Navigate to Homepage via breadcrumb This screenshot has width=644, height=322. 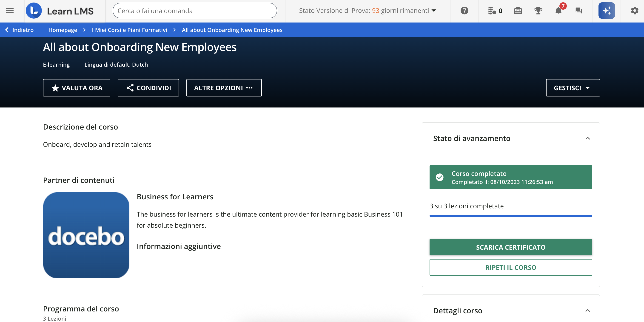63,30
